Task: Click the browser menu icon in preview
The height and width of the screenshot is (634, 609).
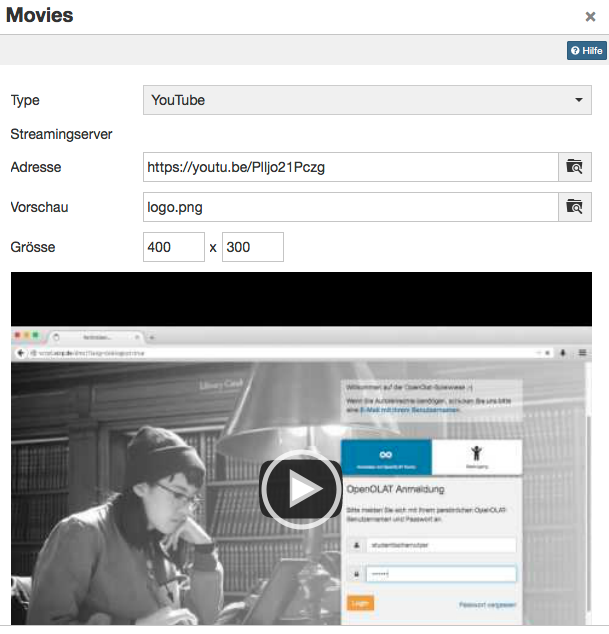Action: coord(582,353)
